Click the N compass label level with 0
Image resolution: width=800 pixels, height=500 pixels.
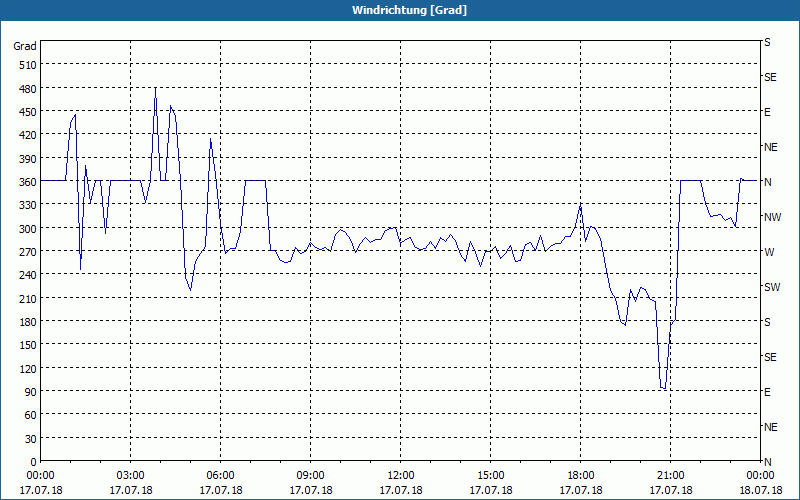point(767,462)
